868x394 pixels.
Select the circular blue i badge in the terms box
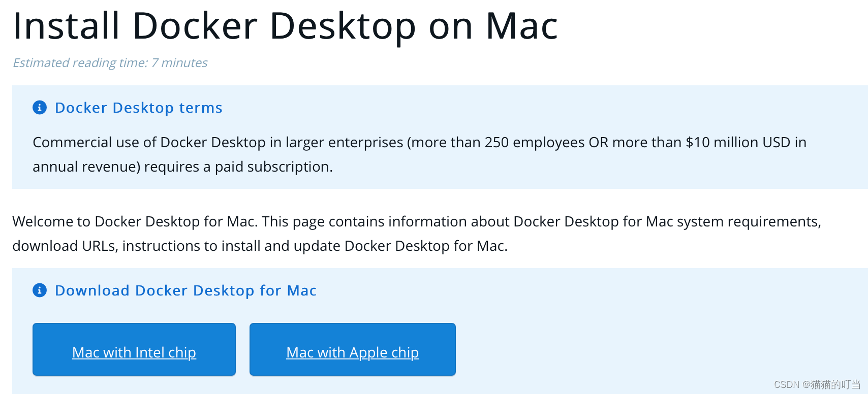coord(40,108)
